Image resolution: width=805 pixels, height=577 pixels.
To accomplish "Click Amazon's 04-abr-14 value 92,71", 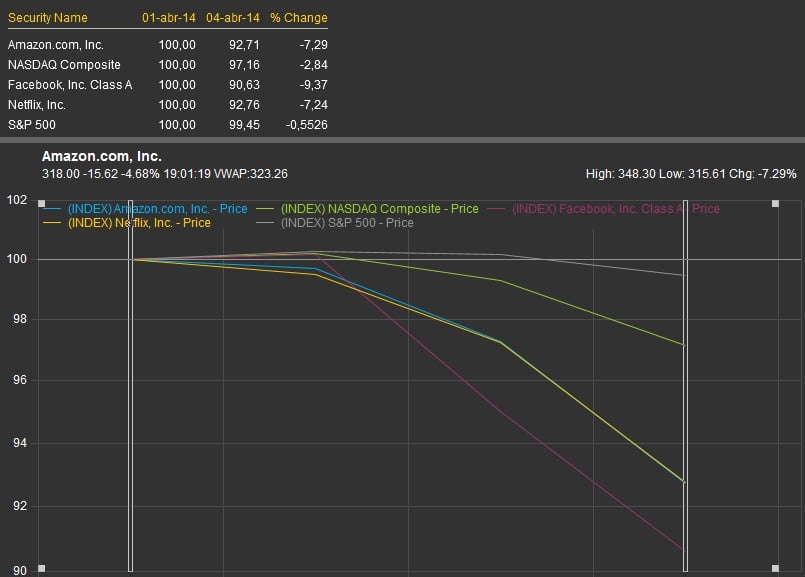I will [244, 45].
